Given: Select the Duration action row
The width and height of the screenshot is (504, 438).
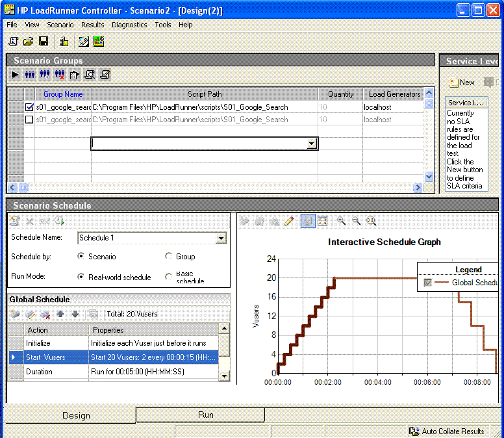Looking at the screenshot, I should click(39, 372).
